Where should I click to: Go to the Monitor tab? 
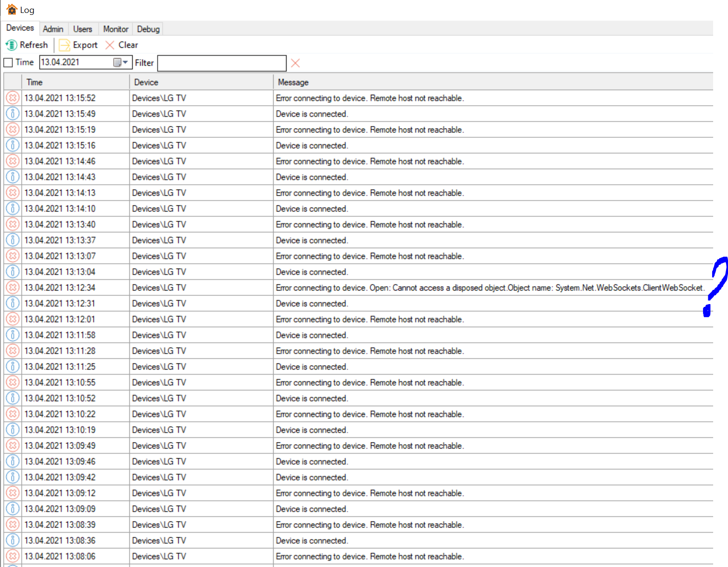click(x=116, y=29)
